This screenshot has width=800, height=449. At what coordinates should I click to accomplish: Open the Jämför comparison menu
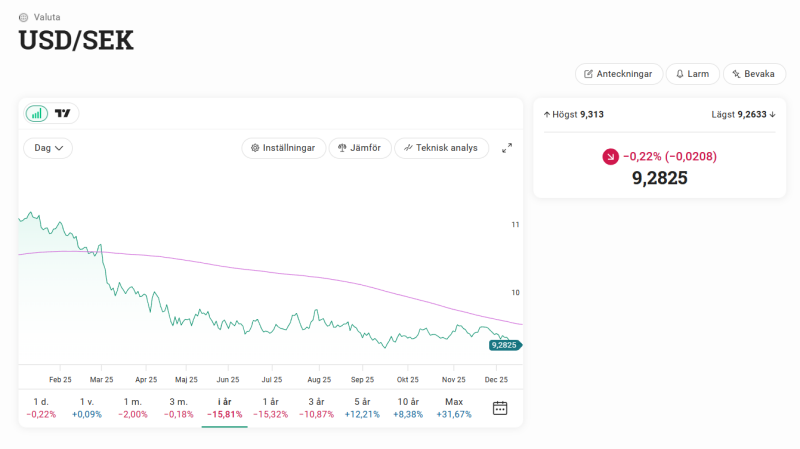click(x=359, y=148)
